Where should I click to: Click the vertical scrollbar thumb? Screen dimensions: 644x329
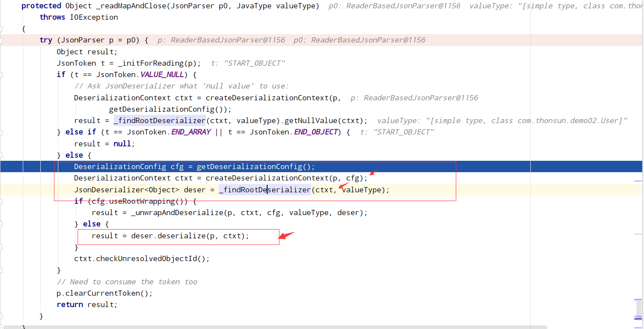tap(639, 310)
